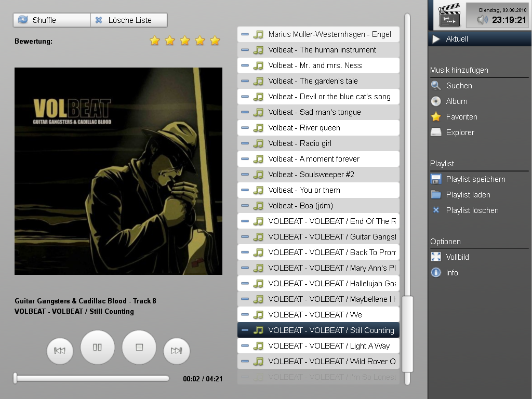
Task: Click Playlist speichern
Action: tap(480, 179)
